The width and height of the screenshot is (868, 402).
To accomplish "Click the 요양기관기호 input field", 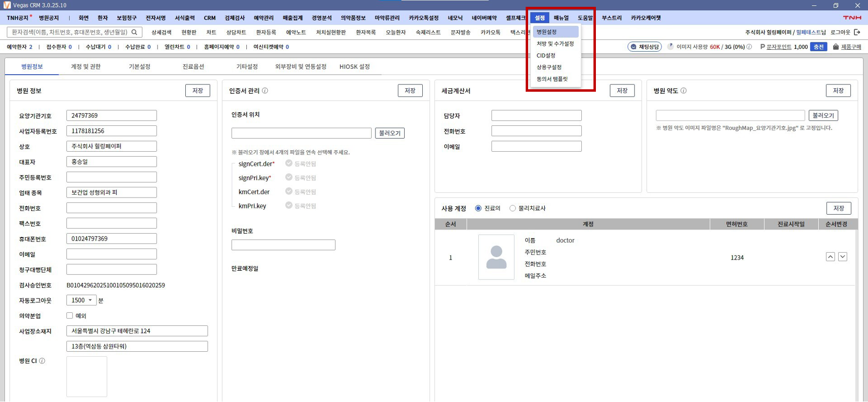I will (x=112, y=116).
